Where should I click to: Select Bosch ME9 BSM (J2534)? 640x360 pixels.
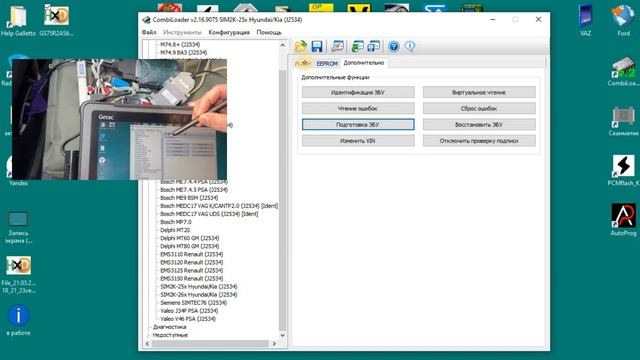[x=189, y=198]
